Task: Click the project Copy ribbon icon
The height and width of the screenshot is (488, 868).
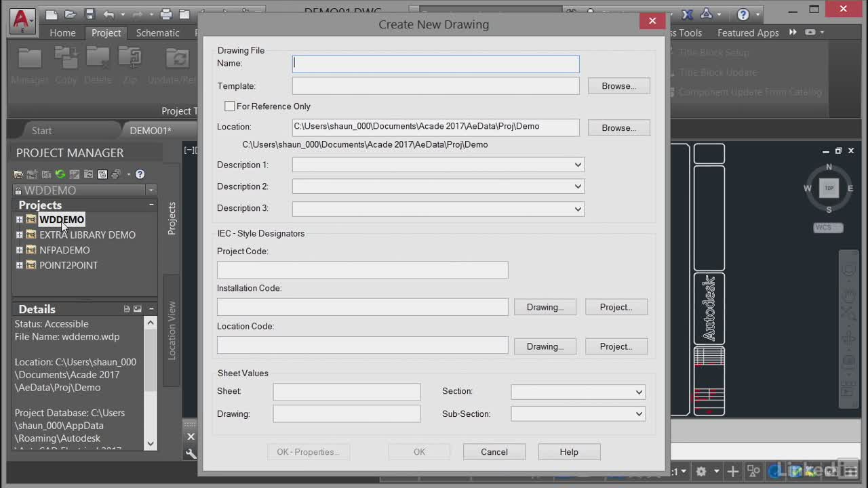Action: coord(66,58)
